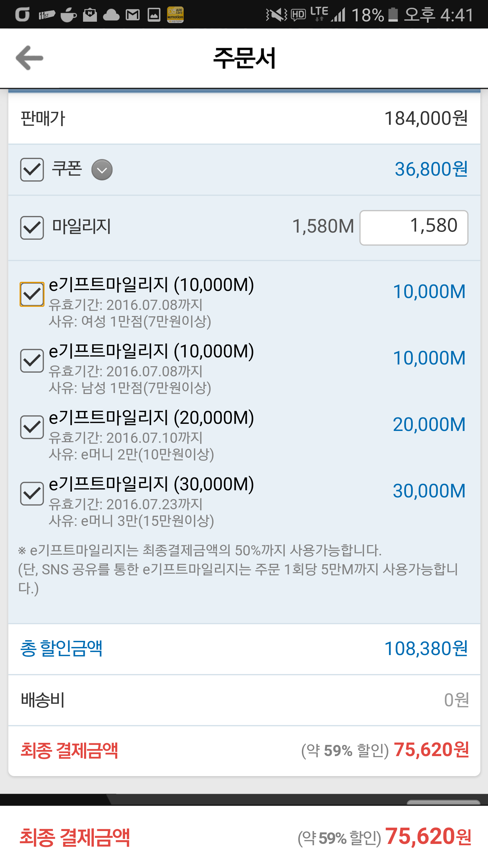488x868 pixels.
Task: Uncheck the 쿠폰 checkbox
Action: point(32,170)
